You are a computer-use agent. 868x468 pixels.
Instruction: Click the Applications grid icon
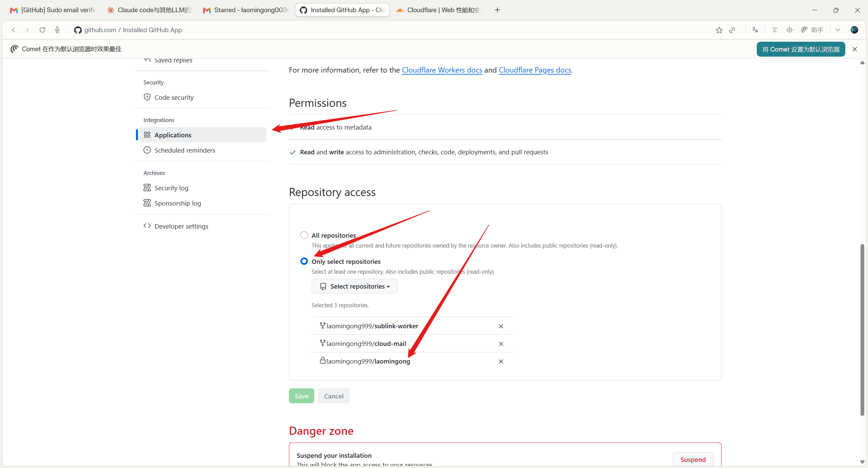point(147,135)
